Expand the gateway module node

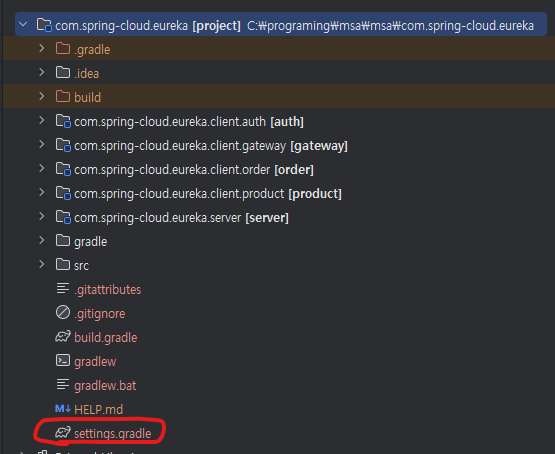42,144
